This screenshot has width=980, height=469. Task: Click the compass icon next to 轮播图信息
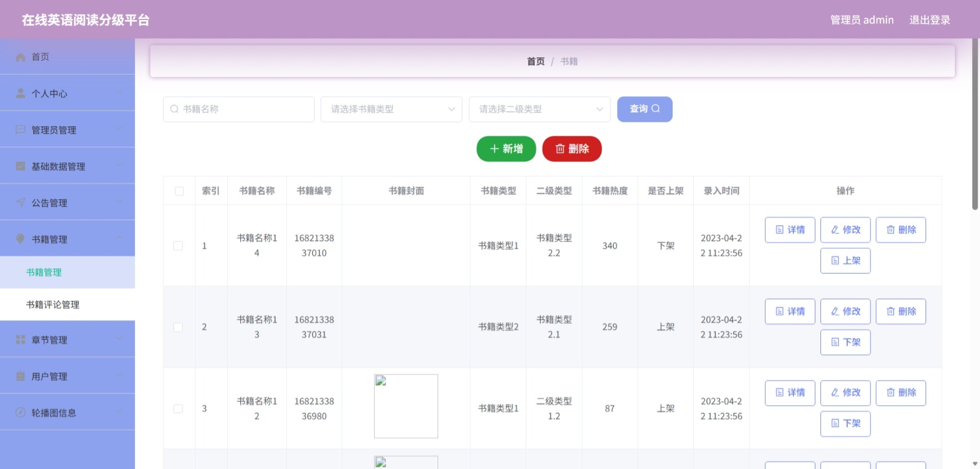click(21, 412)
